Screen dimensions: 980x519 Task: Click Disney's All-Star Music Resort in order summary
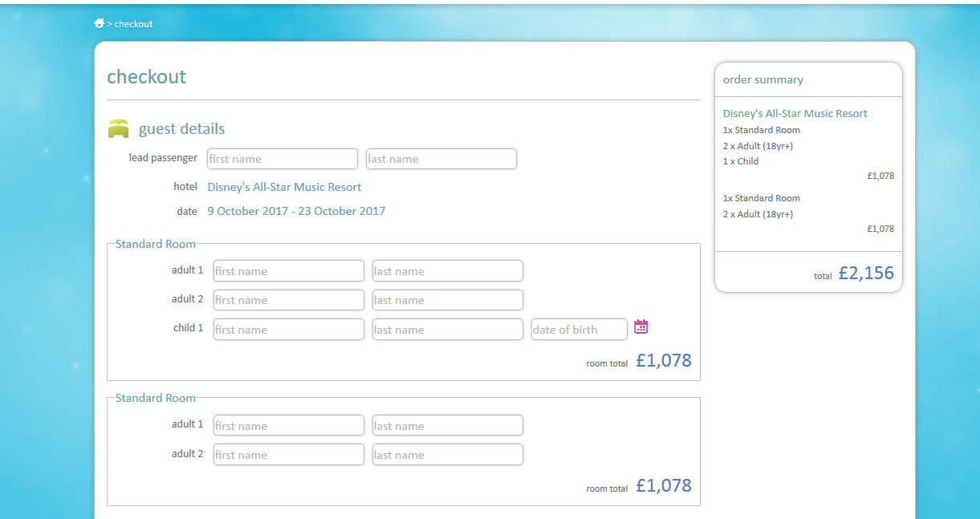(795, 114)
